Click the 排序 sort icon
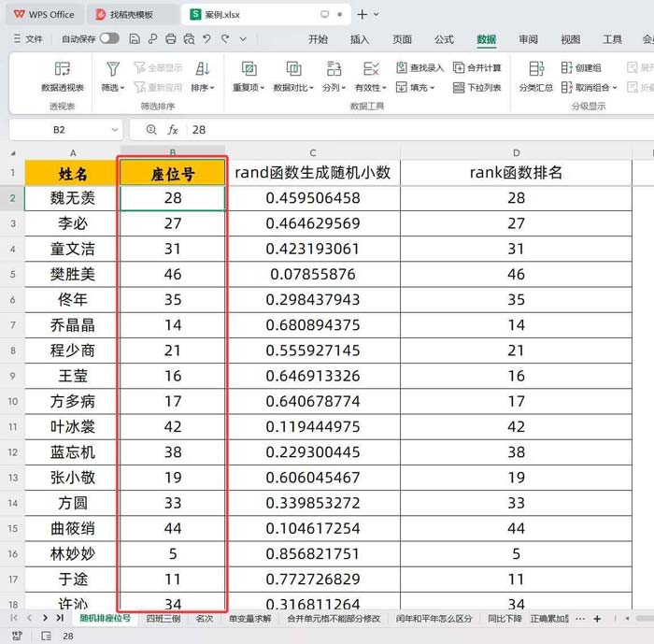 click(x=203, y=69)
